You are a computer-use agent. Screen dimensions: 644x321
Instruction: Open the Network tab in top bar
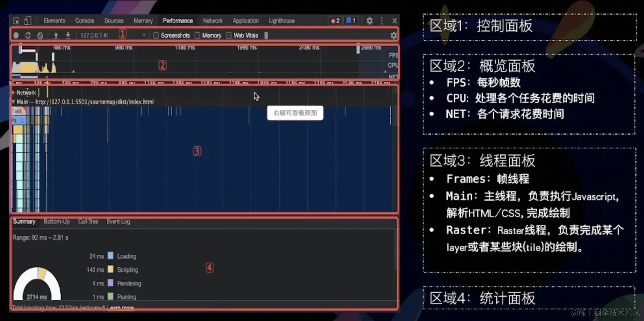(213, 21)
